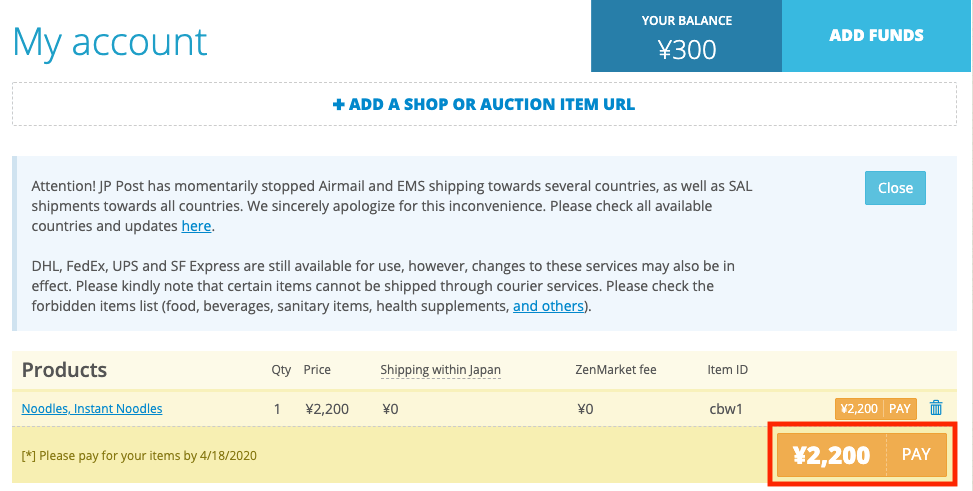
Task: Click the pay-by 4/18/2020 deadline note
Action: pos(139,456)
